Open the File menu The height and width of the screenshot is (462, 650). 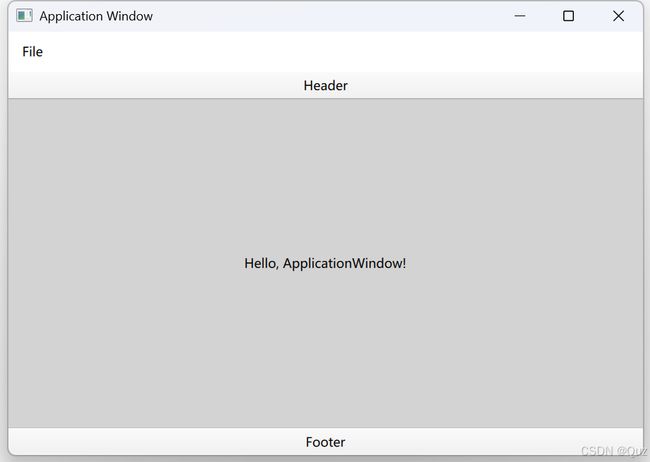click(32, 52)
